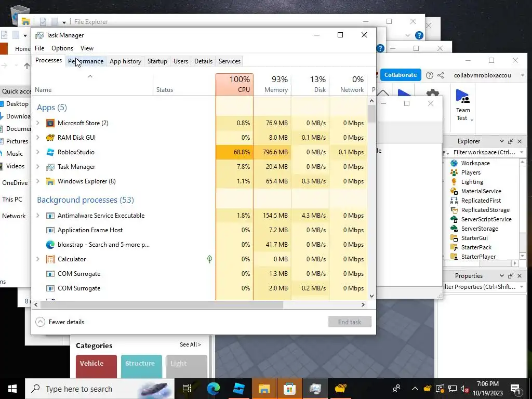This screenshot has width=532, height=399.
Task: Click the Windows Explorer process icon
Action: (50, 181)
